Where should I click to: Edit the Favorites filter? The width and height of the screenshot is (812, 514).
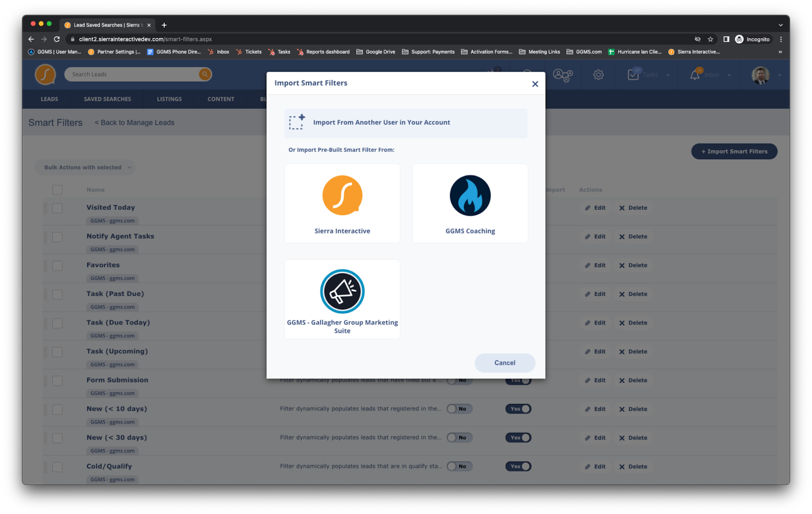[595, 265]
